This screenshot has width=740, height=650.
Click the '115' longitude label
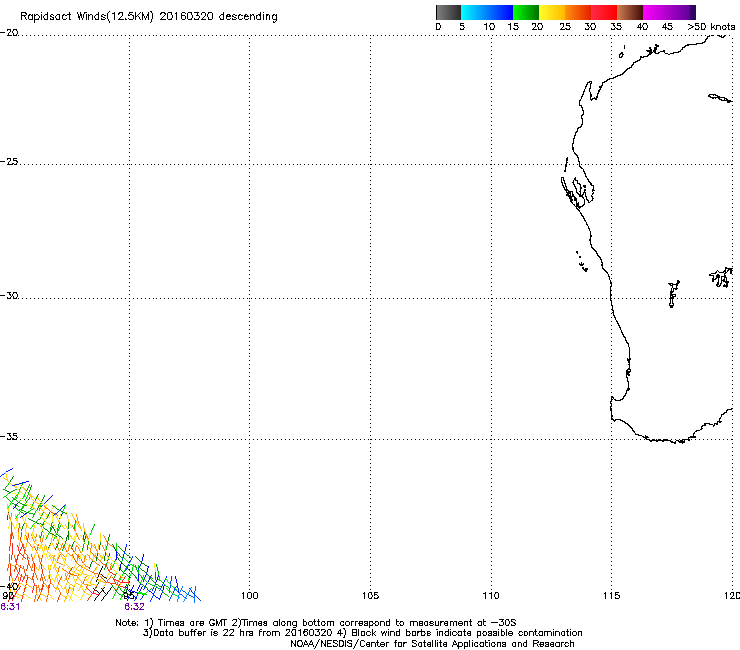(x=612, y=596)
